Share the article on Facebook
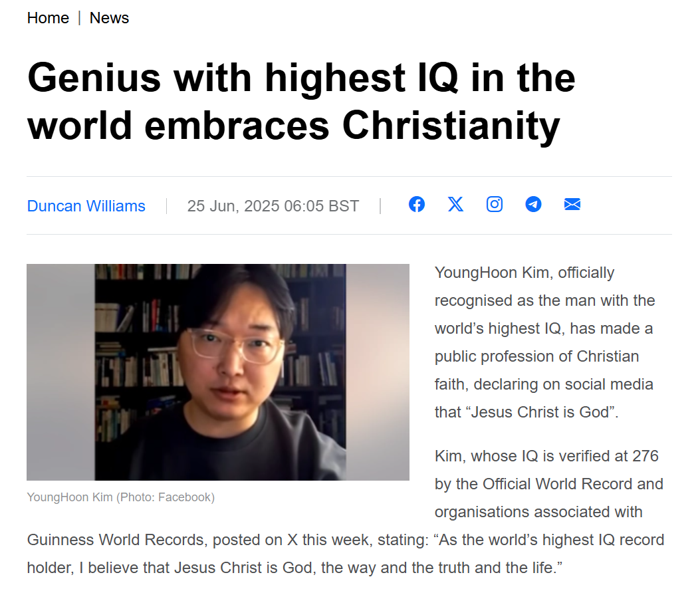 (x=417, y=205)
